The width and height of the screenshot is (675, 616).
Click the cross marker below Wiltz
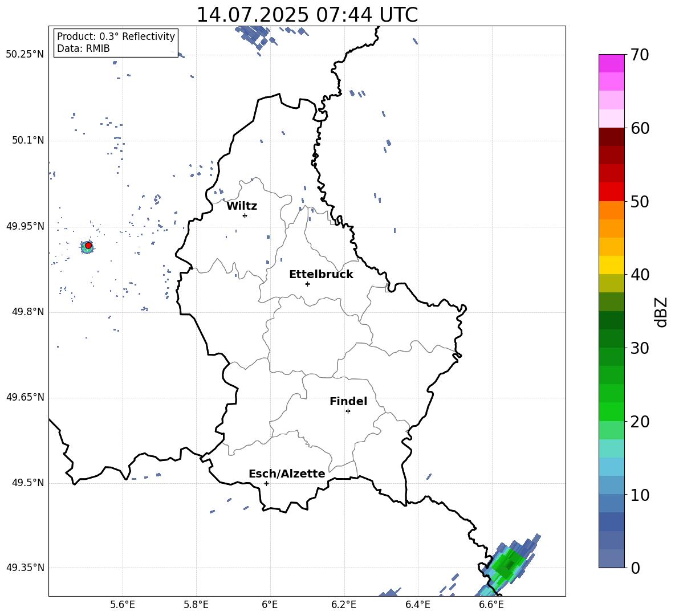[x=245, y=215]
